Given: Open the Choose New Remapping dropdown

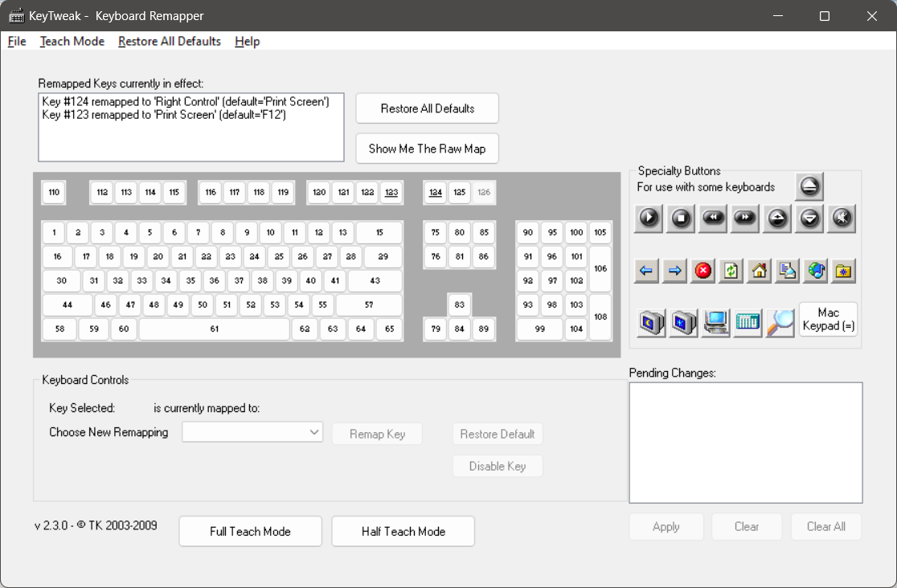Looking at the screenshot, I should coord(252,432).
